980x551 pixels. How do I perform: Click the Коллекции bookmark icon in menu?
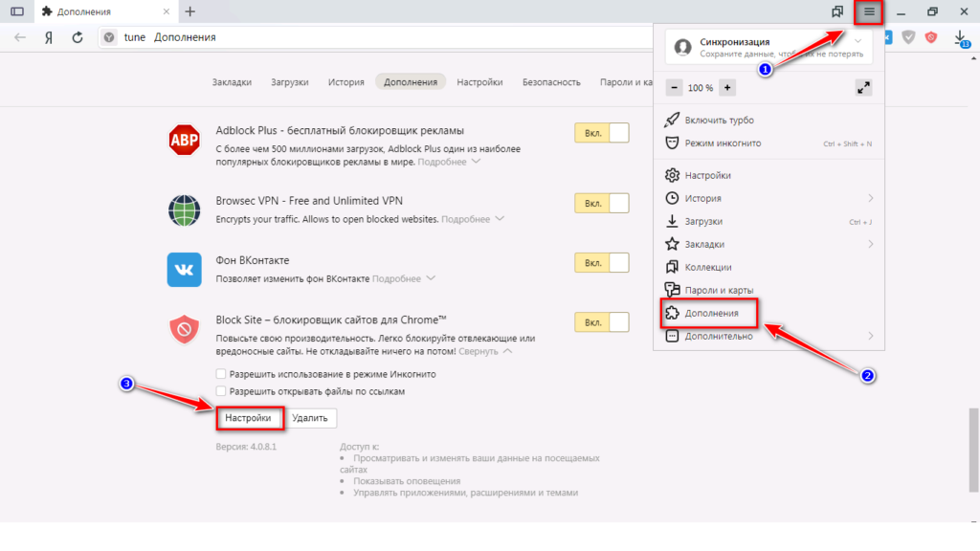672,268
